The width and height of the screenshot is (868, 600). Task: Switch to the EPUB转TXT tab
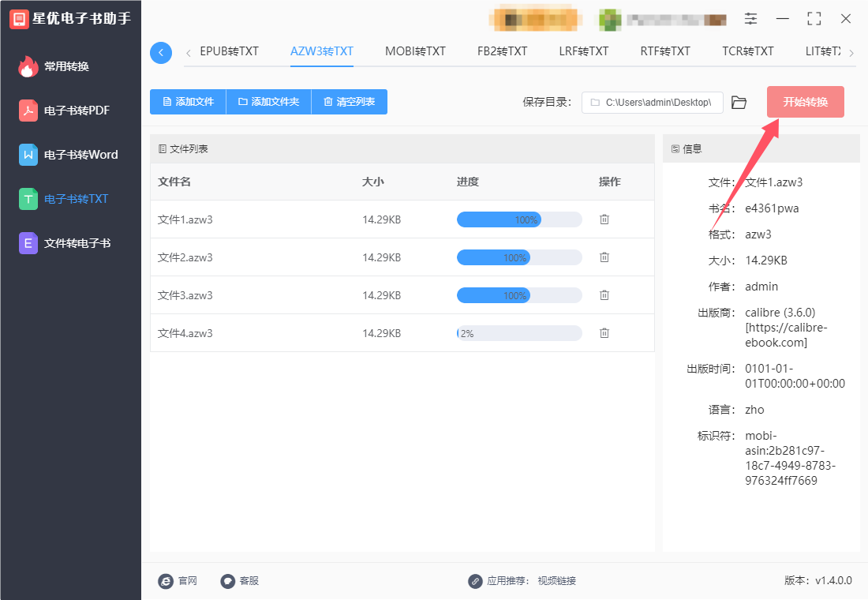point(229,51)
